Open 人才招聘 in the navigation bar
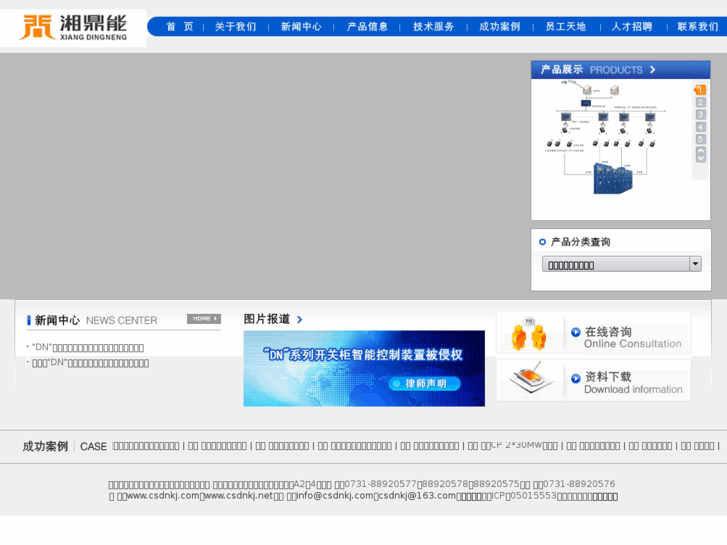727x545 pixels. point(632,27)
